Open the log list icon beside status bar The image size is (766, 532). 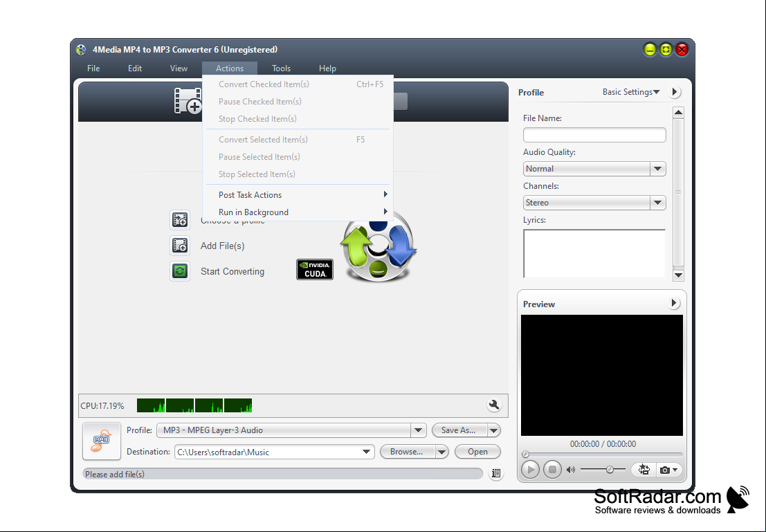pos(496,473)
